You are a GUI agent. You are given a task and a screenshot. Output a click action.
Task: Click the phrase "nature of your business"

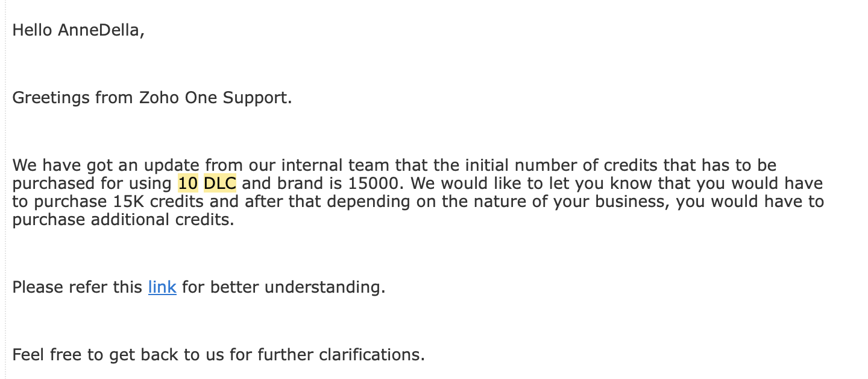567,201
